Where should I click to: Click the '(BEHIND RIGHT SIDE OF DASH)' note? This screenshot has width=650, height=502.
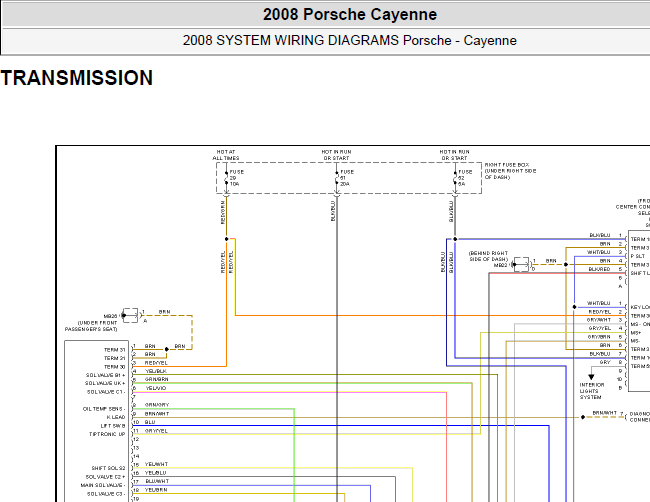pos(488,256)
